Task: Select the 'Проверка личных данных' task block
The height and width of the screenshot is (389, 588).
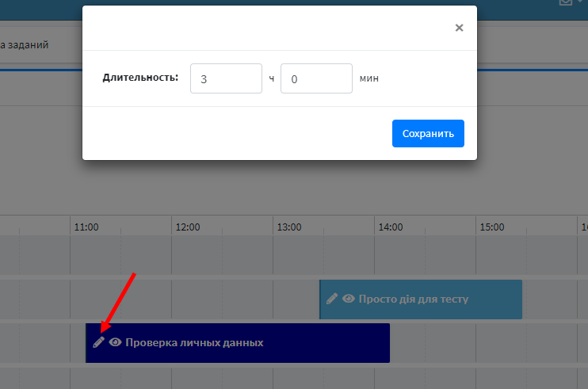Action: [317, 343]
